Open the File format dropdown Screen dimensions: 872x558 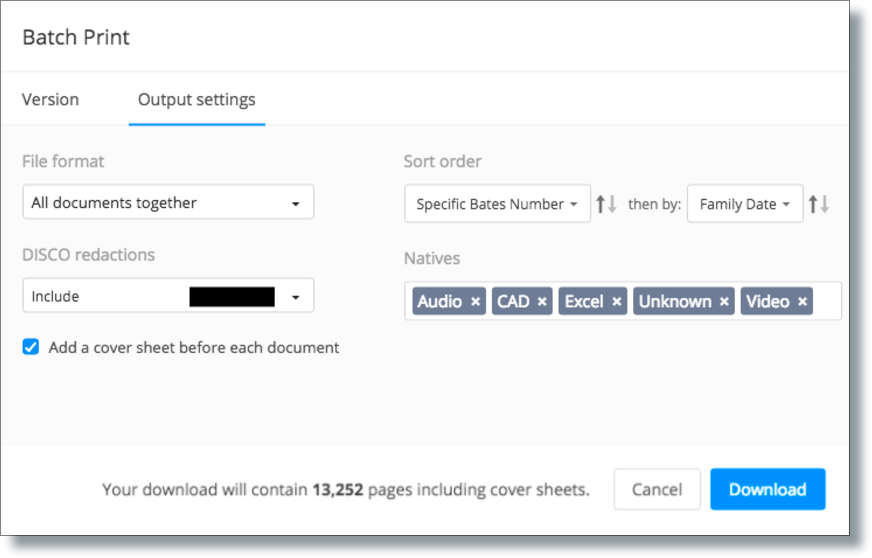(168, 202)
